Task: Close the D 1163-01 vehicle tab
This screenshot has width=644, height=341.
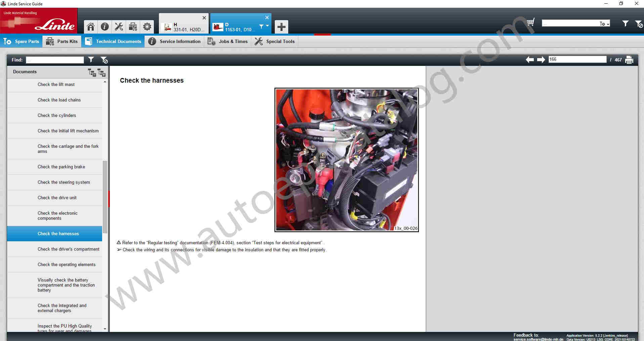Action: point(267,17)
